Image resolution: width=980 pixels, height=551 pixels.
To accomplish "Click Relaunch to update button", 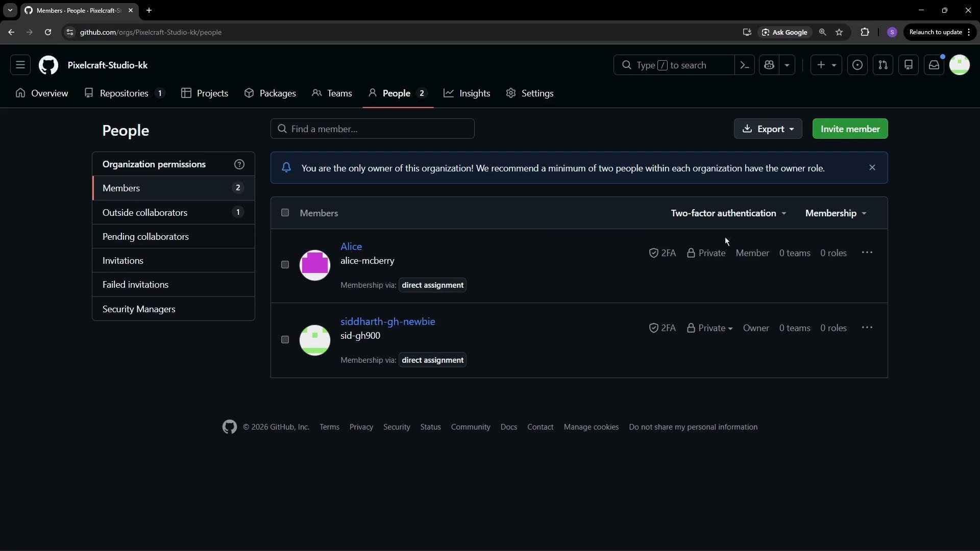I will point(940,32).
